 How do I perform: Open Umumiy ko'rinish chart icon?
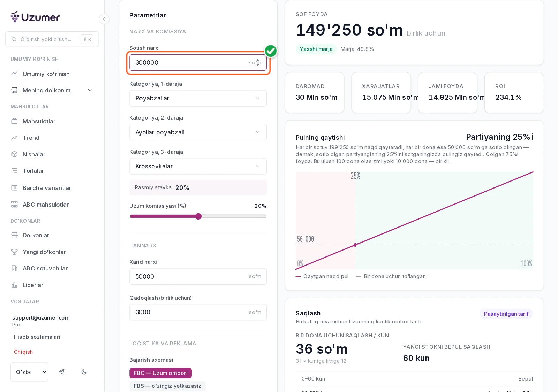pos(14,74)
